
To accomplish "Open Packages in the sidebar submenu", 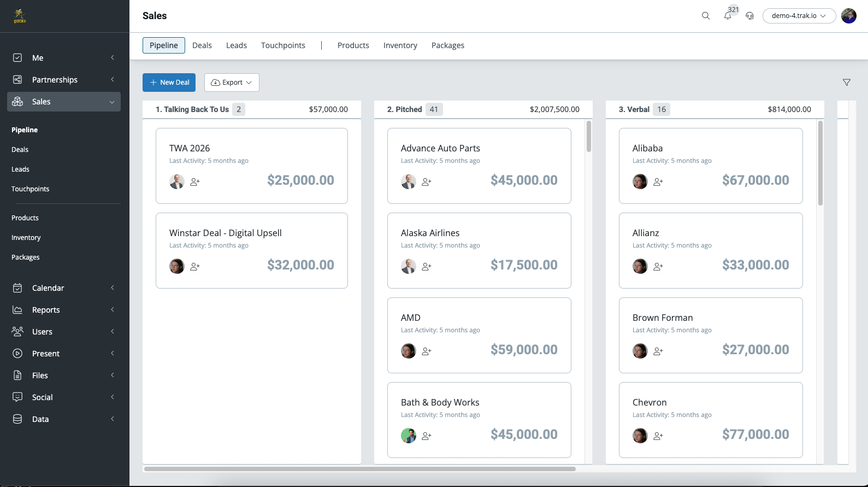I will tap(25, 257).
